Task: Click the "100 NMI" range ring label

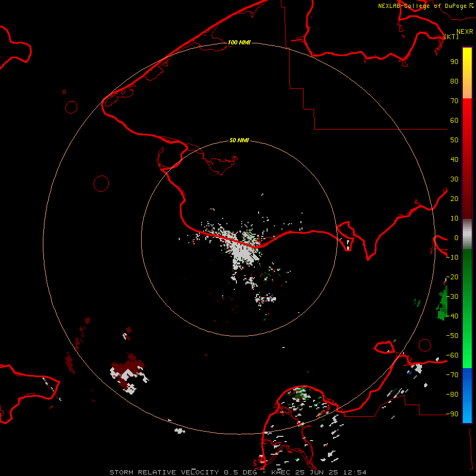Action: [239, 42]
